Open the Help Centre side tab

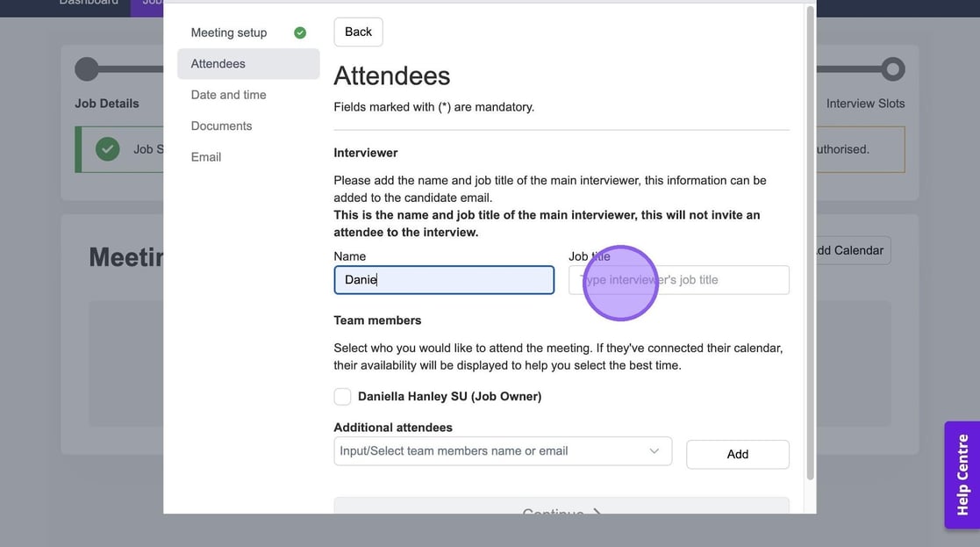coord(962,475)
